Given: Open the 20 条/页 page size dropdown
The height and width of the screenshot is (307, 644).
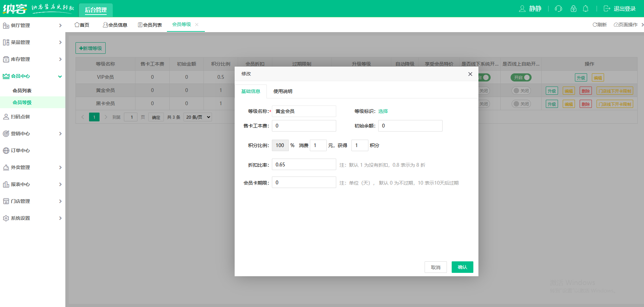Looking at the screenshot, I should pos(198,117).
